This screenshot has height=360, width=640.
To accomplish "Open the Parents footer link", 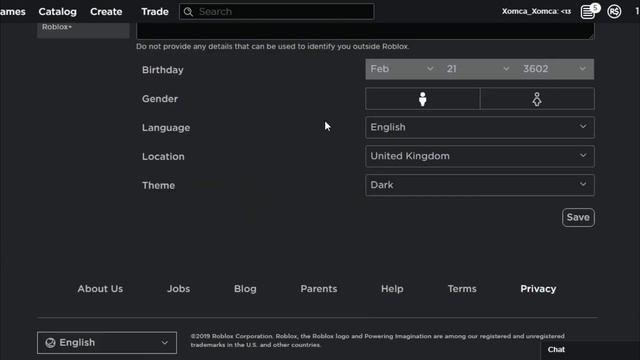I will point(319,289).
